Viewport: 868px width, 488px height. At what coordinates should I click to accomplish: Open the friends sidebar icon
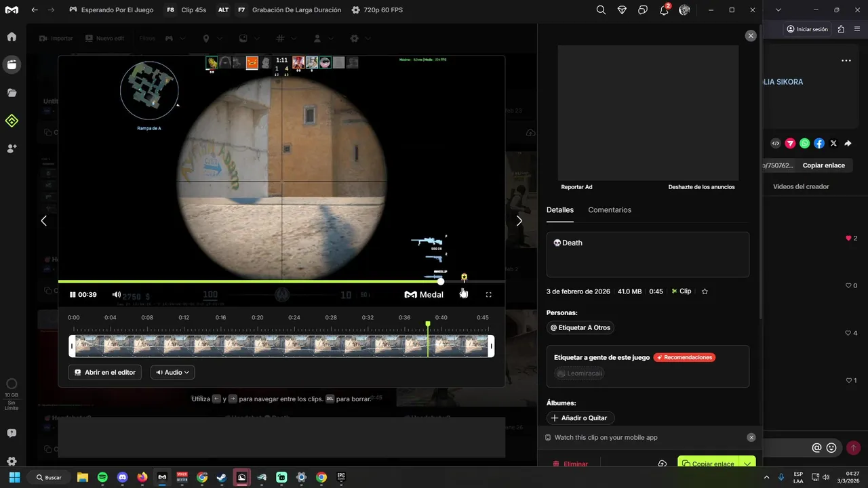pyautogui.click(x=12, y=148)
